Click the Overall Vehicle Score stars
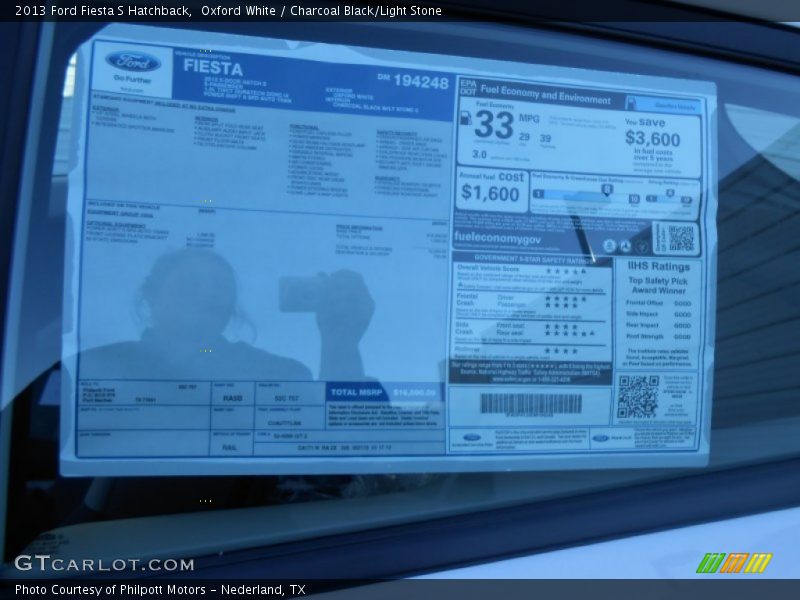This screenshot has width=800, height=600. [x=566, y=271]
